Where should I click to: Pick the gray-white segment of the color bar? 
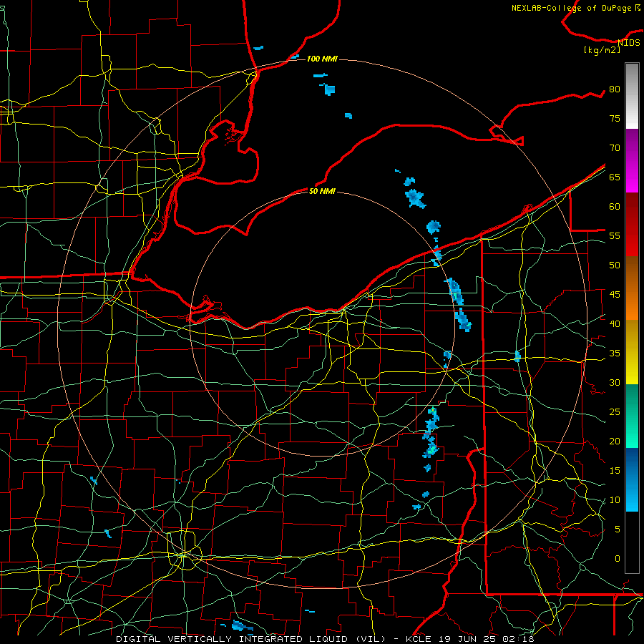click(x=632, y=96)
